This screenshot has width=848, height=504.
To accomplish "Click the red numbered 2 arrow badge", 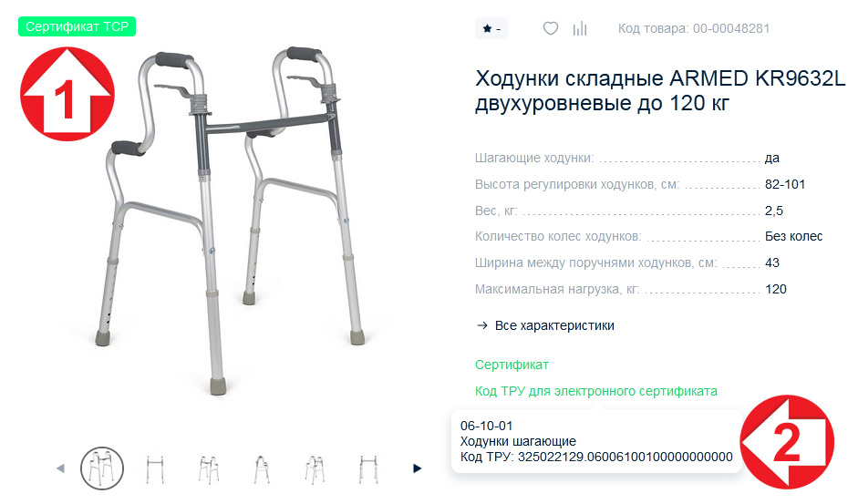I will pos(787,442).
